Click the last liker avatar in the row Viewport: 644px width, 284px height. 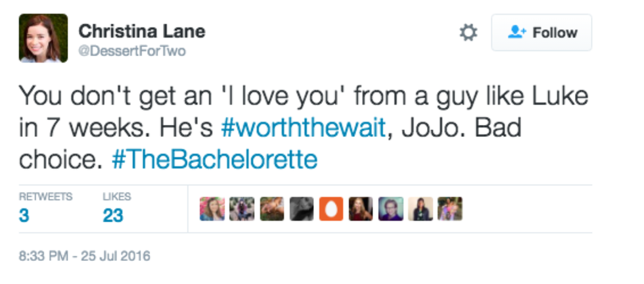450,209
